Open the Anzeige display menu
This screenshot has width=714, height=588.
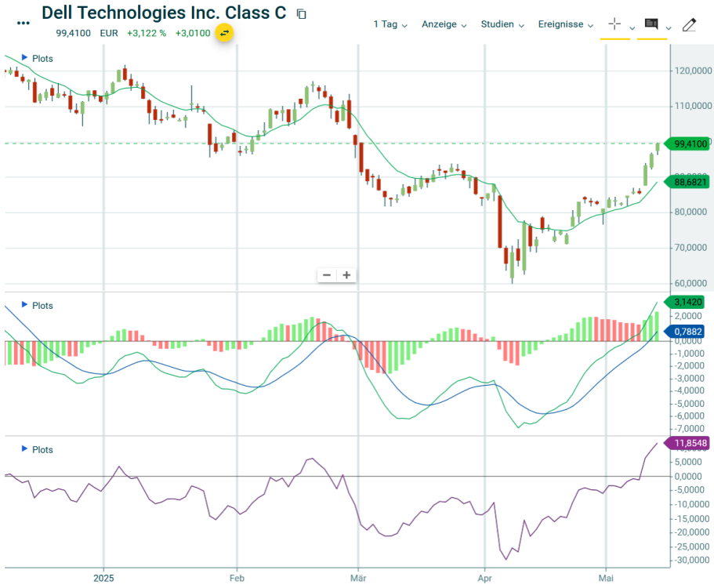pyautogui.click(x=444, y=24)
